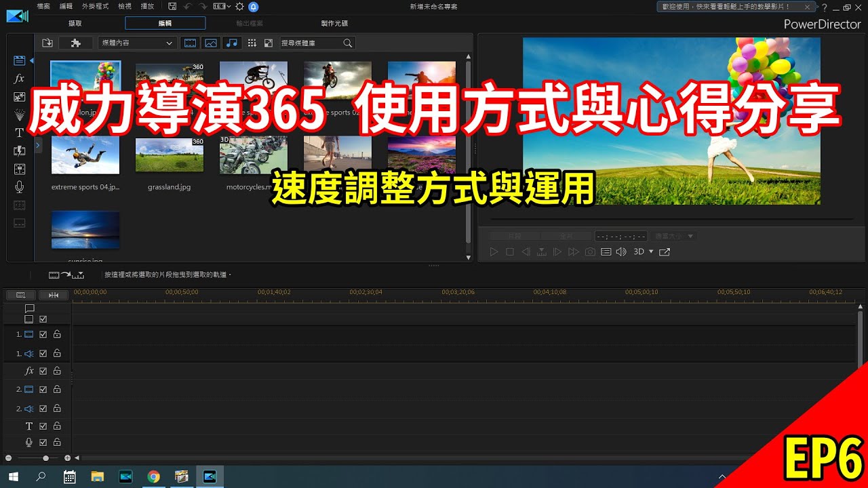Adjust the timeline zoom slider handle
This screenshot has width=868, height=488.
pyautogui.click(x=45, y=458)
